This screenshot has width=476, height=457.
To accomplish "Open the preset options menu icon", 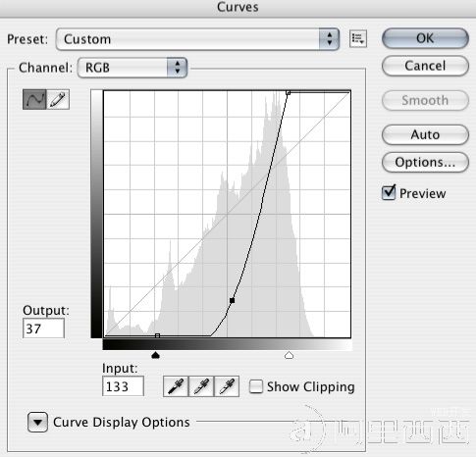I will [x=358, y=39].
